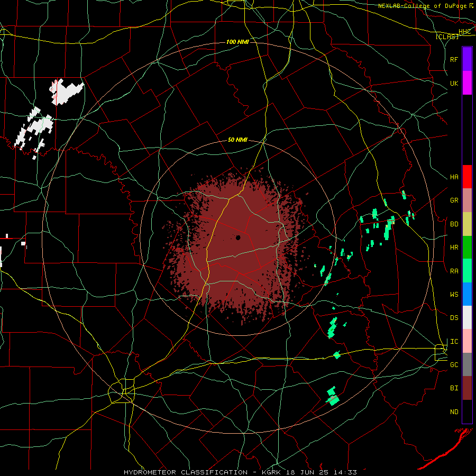The image size is (476, 476).
Task: Click the NEXLAB-College of DuPage credit text
Action: [422, 6]
